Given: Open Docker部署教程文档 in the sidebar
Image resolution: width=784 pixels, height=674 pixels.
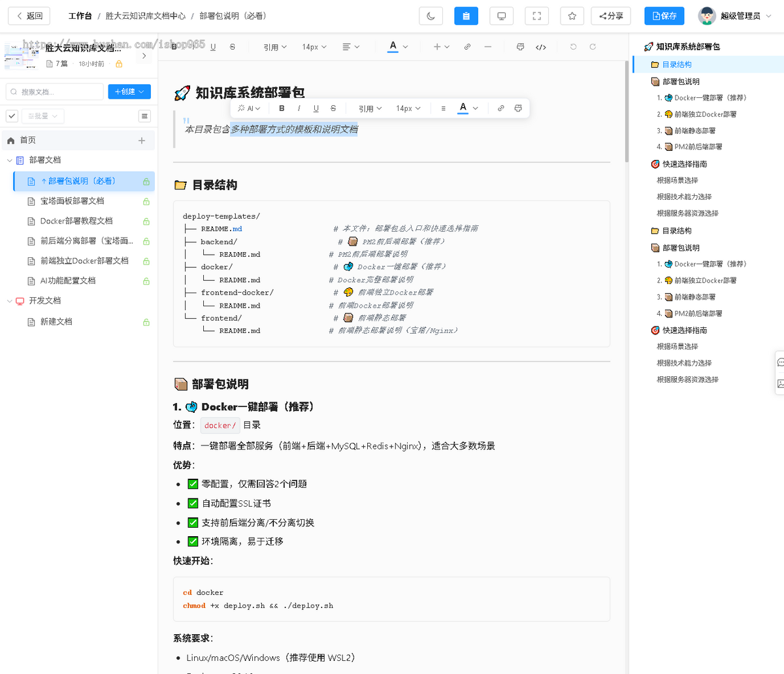Looking at the screenshot, I should pyautogui.click(x=76, y=221).
